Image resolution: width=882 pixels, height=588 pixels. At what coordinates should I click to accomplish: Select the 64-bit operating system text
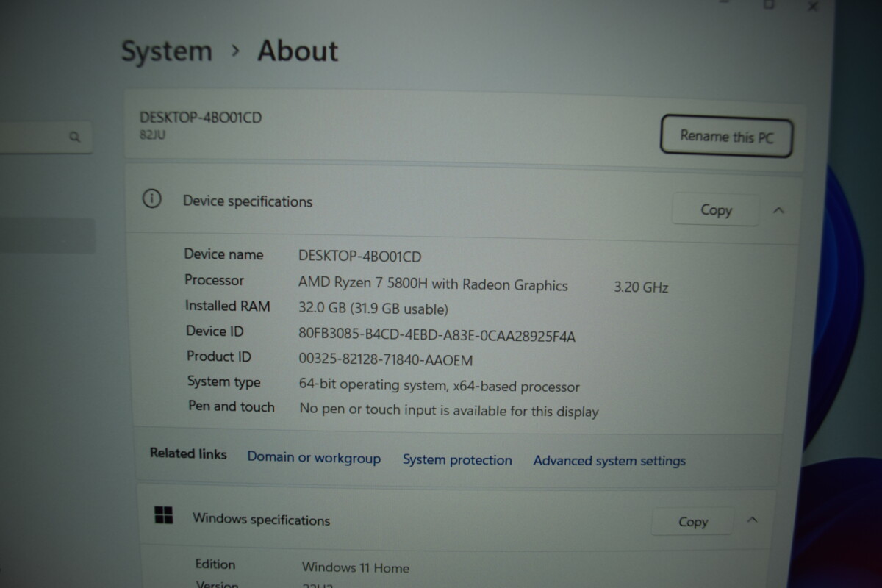pos(440,386)
